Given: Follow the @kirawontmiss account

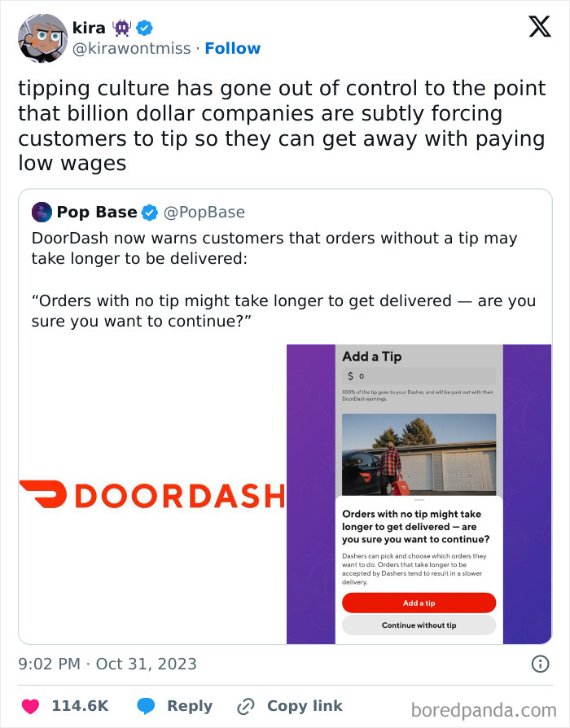Looking at the screenshot, I should (234, 48).
